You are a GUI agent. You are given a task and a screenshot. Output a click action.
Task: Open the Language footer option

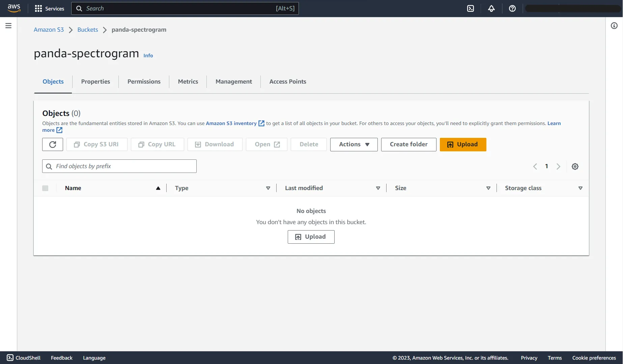pos(94,358)
